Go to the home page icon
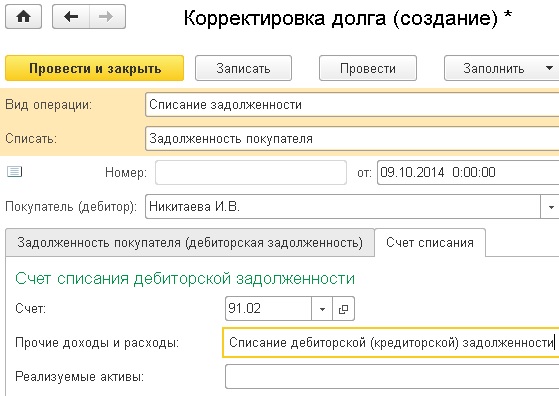Image resolution: width=559 pixels, height=396 pixels. [x=24, y=16]
